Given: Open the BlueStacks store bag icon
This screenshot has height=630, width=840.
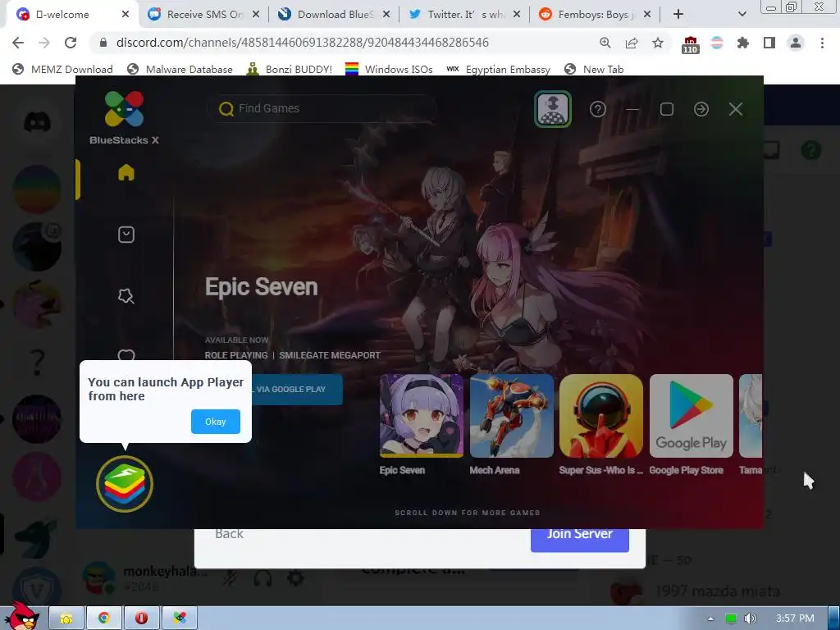Looking at the screenshot, I should pos(126,235).
